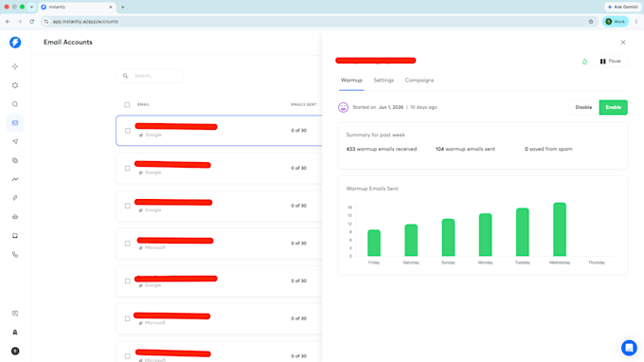Tick the select-all checkbox beside EMAIL header
644x362 pixels.
tap(127, 105)
